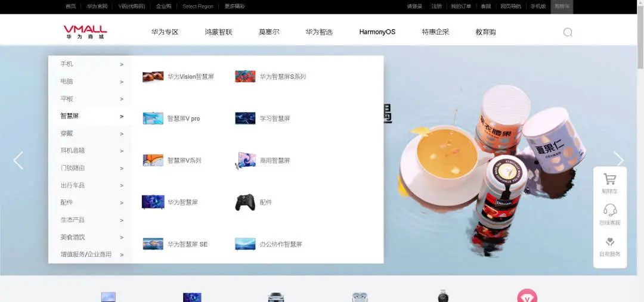The height and width of the screenshot is (302, 644).
Task: Click the 智慧屏V系列 product image
Action: point(153,160)
